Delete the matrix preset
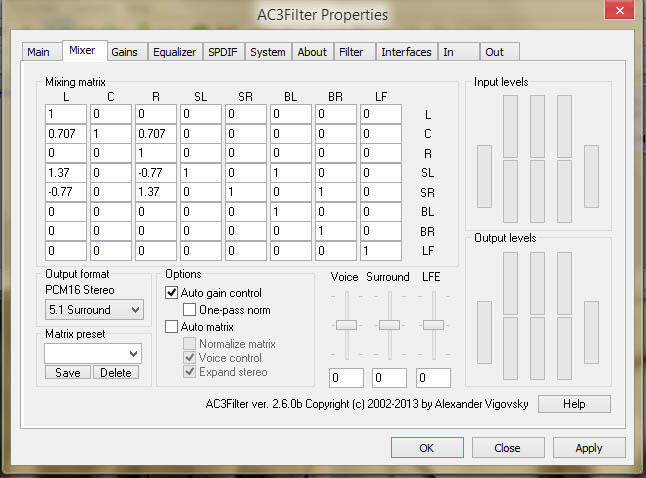This screenshot has height=478, width=646. [116, 373]
